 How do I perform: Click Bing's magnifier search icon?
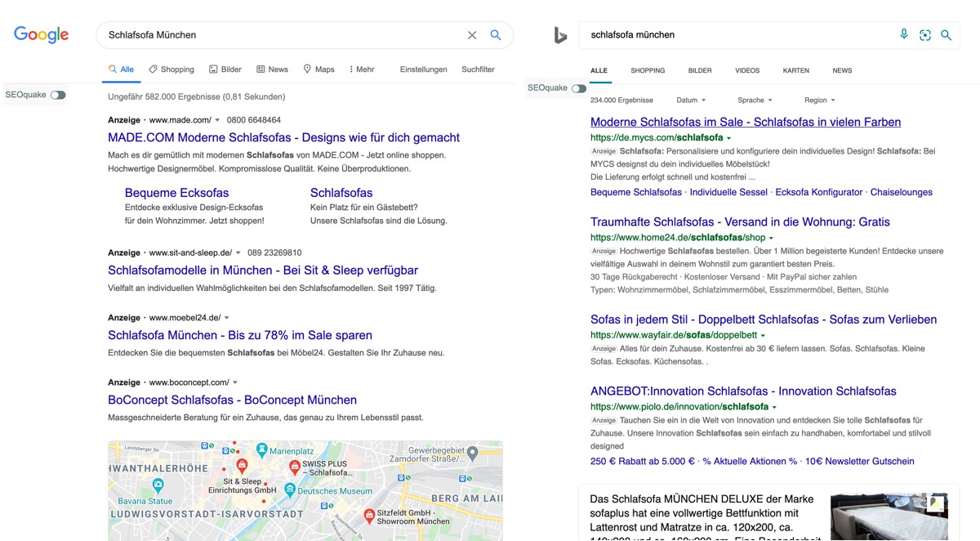pyautogui.click(x=946, y=35)
